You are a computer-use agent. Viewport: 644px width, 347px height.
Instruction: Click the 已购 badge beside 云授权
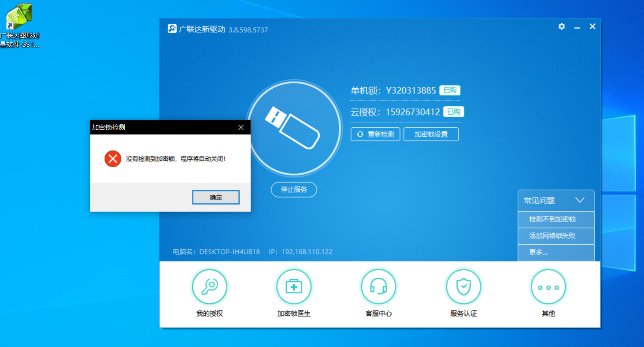click(x=454, y=112)
